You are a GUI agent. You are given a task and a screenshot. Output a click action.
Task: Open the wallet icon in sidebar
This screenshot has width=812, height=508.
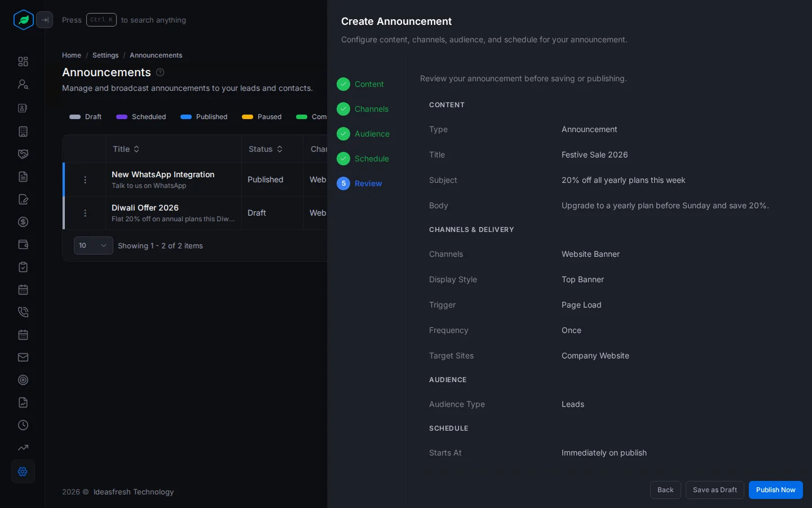pyautogui.click(x=23, y=244)
